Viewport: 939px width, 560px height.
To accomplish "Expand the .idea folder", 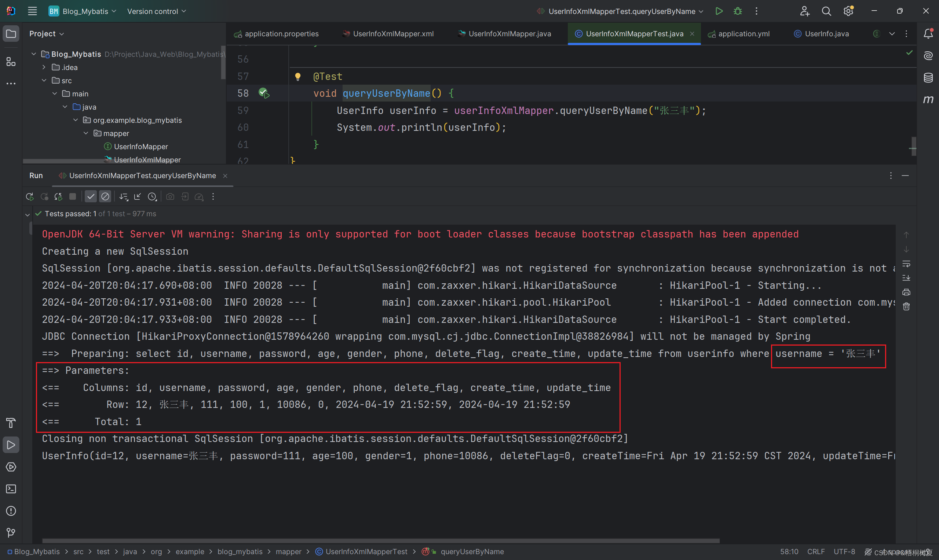I will click(x=44, y=67).
